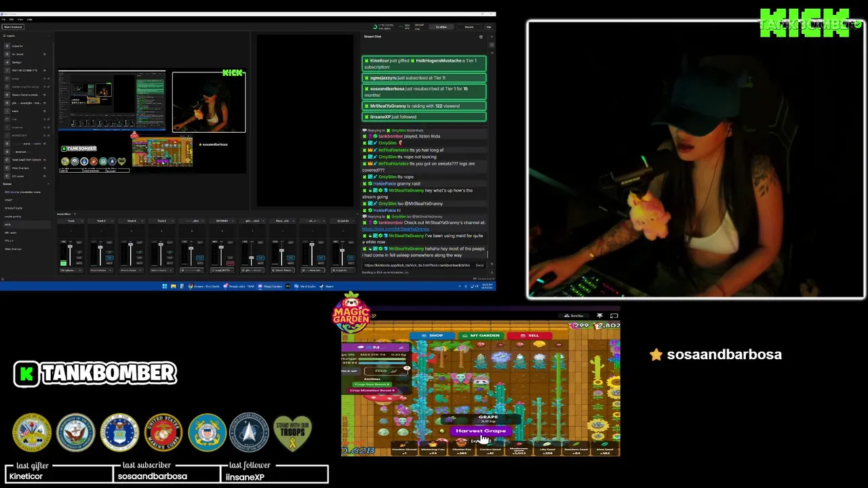
Task: Add a track with Audio Mixer plus icon
Action: point(75,214)
